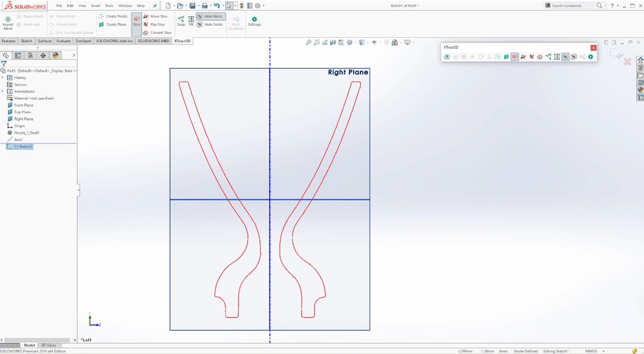Toggle Hide Mesh off

pyautogui.click(x=211, y=16)
